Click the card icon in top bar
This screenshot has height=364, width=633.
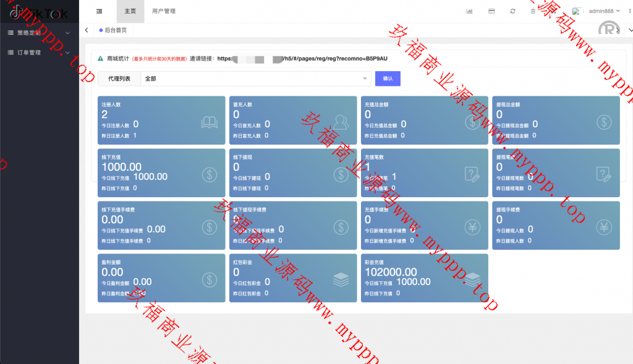click(x=491, y=11)
